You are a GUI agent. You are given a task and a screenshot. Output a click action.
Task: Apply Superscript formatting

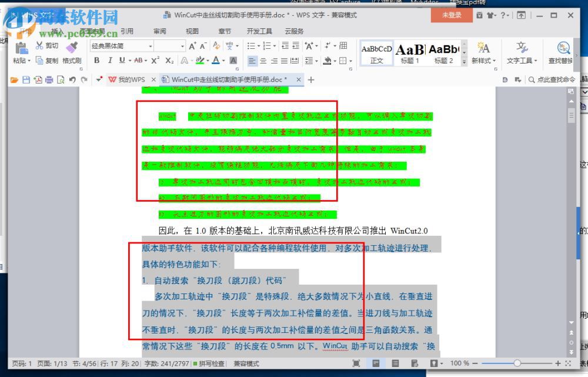[x=156, y=61]
